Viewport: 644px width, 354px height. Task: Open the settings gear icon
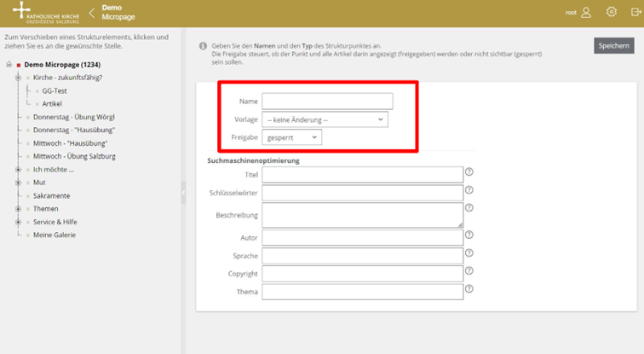611,12
